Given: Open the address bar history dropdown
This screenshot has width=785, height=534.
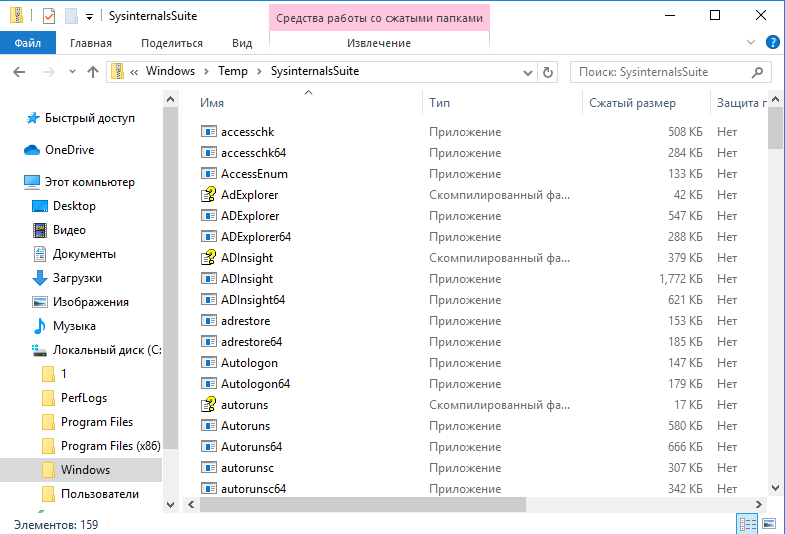Looking at the screenshot, I should tap(528, 73).
